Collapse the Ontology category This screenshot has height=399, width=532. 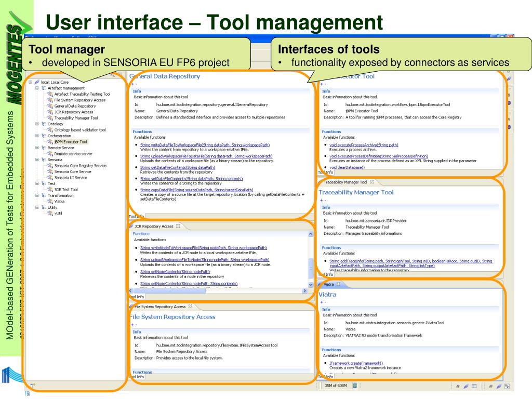pyautogui.click(x=37, y=124)
